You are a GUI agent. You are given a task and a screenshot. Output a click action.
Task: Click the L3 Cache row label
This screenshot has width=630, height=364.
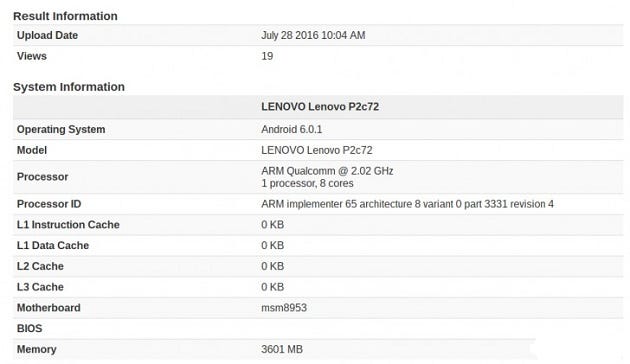[40, 287]
